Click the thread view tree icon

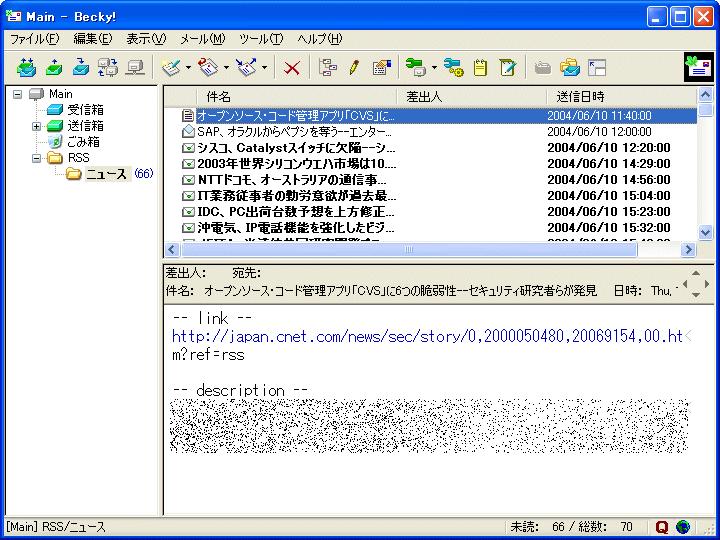[x=328, y=68]
